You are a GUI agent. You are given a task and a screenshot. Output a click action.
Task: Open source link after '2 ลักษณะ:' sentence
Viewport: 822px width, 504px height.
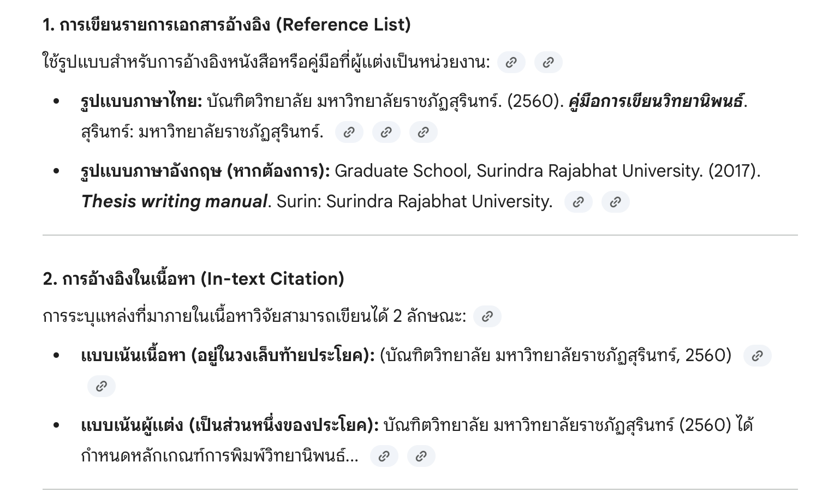pyautogui.click(x=487, y=316)
